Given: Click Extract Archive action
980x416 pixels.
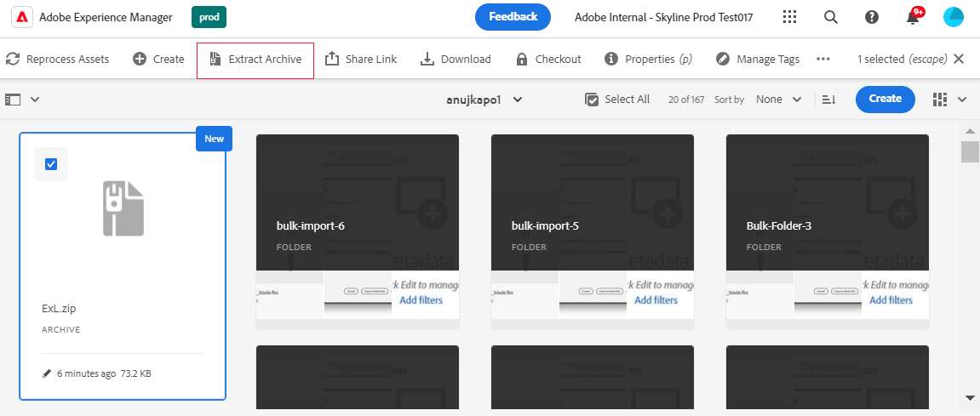Looking at the screenshot, I should (x=255, y=60).
